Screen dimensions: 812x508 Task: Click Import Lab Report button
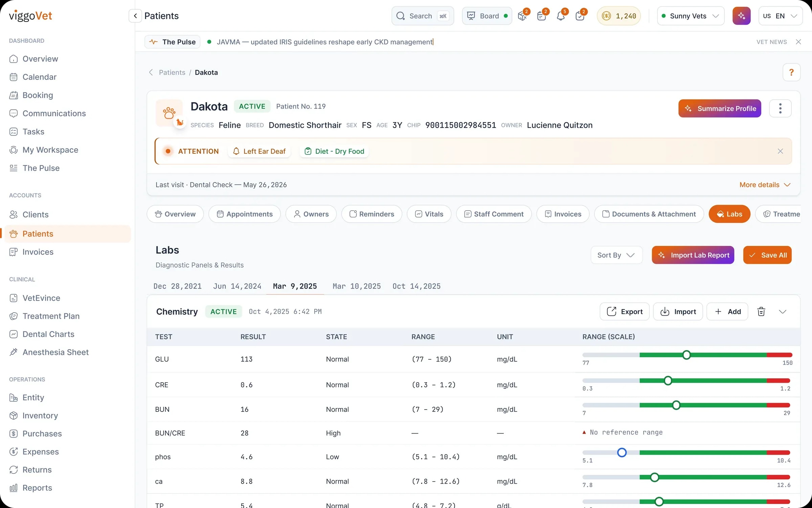pos(693,255)
